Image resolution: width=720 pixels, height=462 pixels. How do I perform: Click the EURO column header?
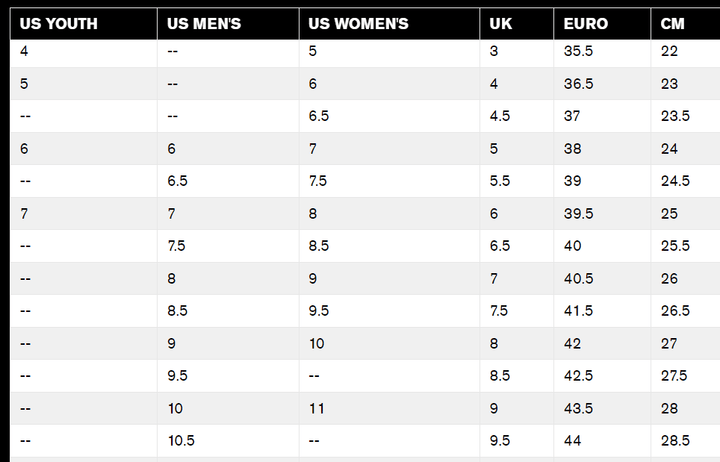tap(585, 24)
